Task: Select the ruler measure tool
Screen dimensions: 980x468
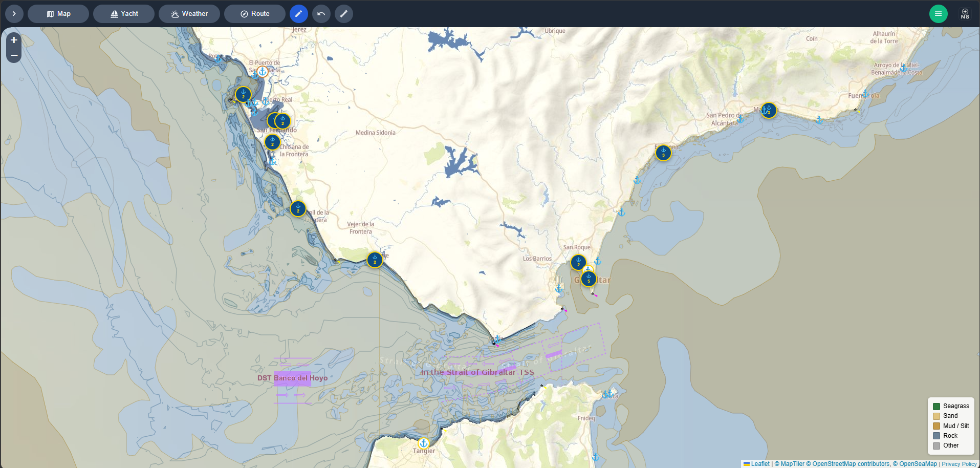Action: tap(344, 14)
